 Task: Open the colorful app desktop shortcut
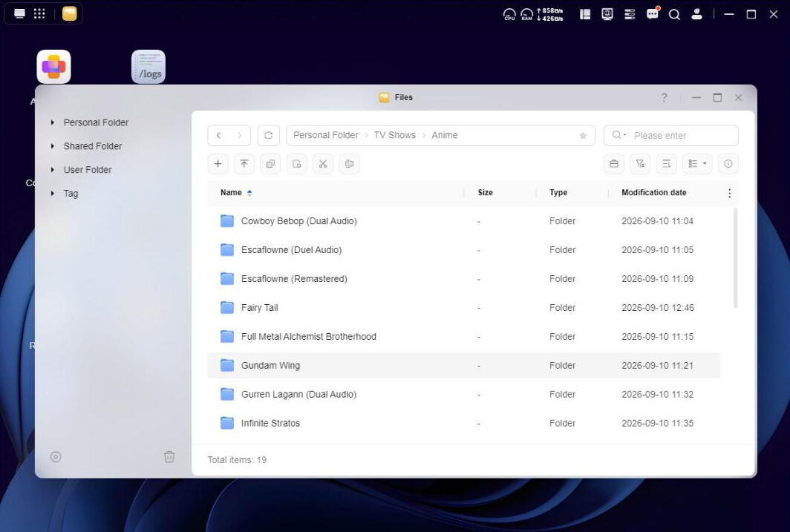(54, 67)
